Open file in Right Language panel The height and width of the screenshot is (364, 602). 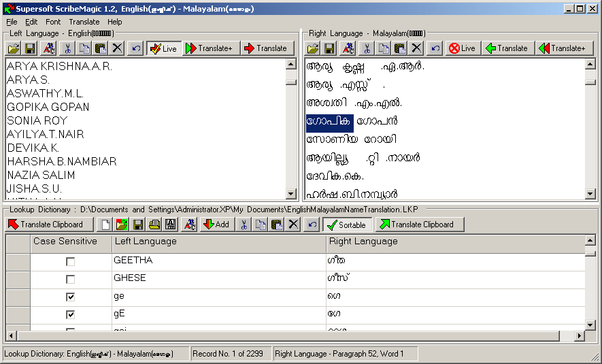(x=313, y=48)
